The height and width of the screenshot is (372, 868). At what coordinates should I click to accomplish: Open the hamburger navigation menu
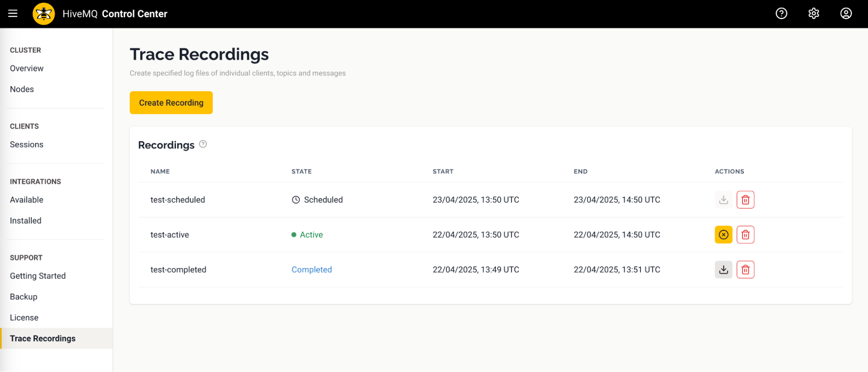click(13, 13)
